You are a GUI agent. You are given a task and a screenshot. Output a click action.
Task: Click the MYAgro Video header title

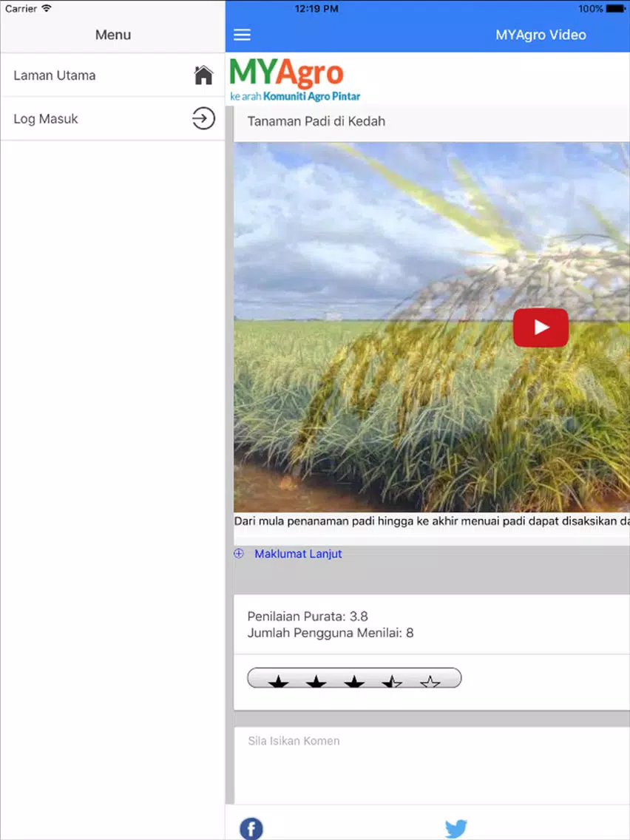(x=541, y=35)
